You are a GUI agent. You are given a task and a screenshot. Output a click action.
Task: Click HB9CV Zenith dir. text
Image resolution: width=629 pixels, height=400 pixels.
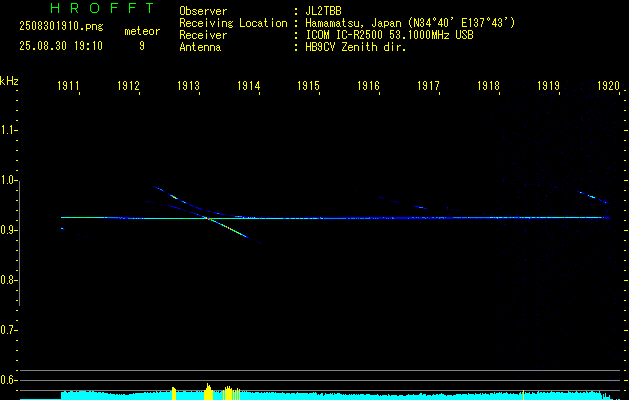[x=355, y=47]
